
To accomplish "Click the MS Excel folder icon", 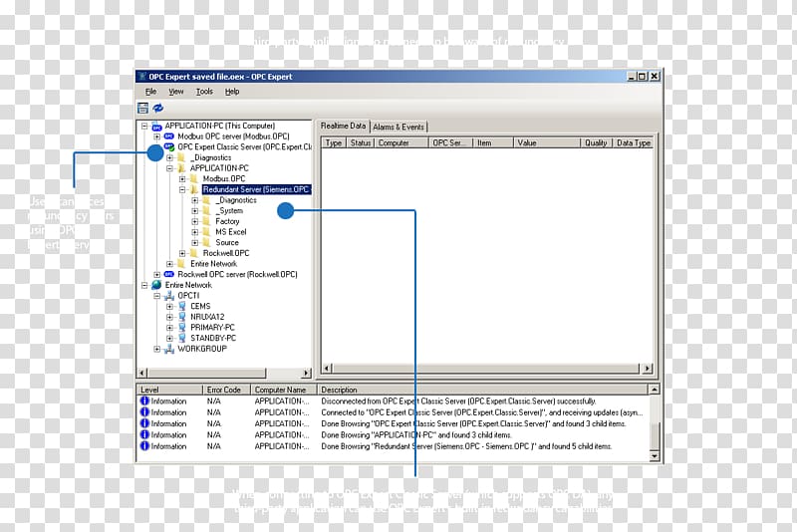I will click(x=206, y=232).
